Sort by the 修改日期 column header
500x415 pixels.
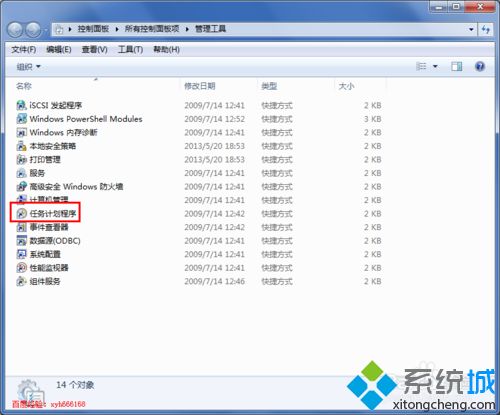coord(200,86)
